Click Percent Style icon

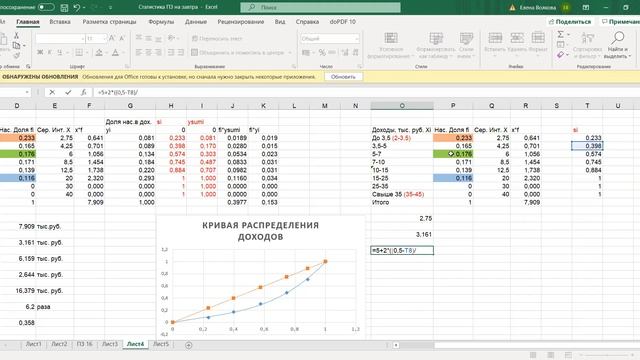tap(322, 52)
